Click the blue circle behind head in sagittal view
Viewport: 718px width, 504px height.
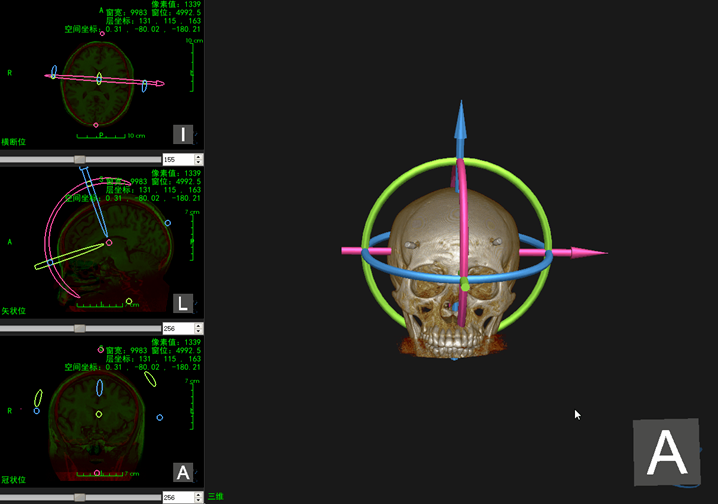click(168, 223)
